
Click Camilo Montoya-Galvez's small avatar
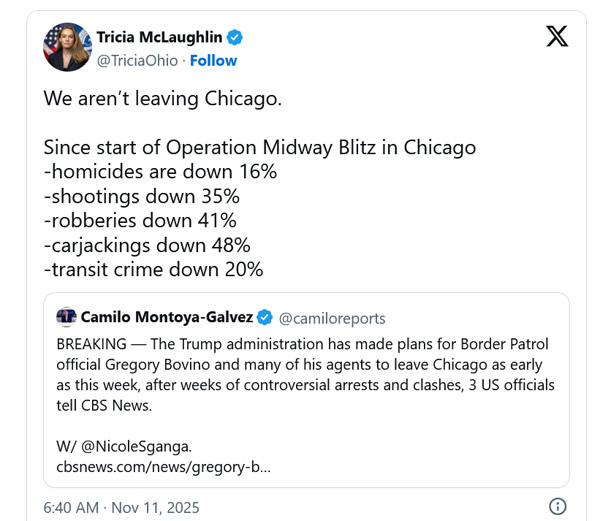click(x=67, y=318)
